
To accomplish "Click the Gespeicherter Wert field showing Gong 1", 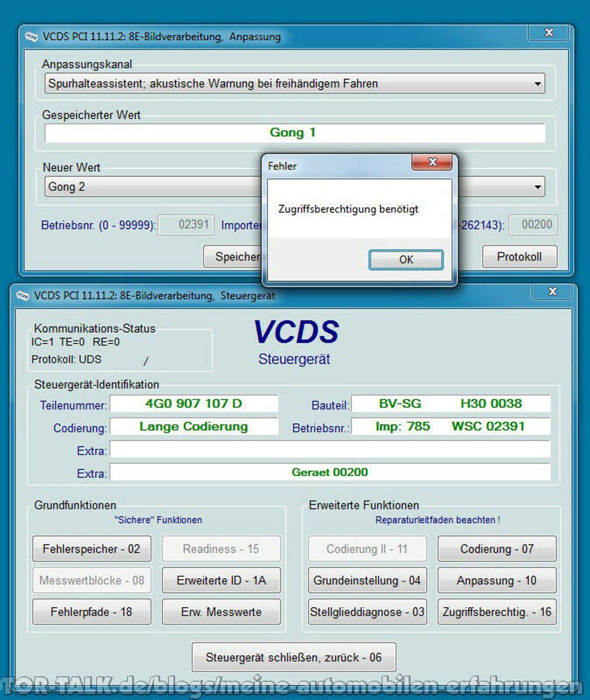I will click(x=295, y=133).
